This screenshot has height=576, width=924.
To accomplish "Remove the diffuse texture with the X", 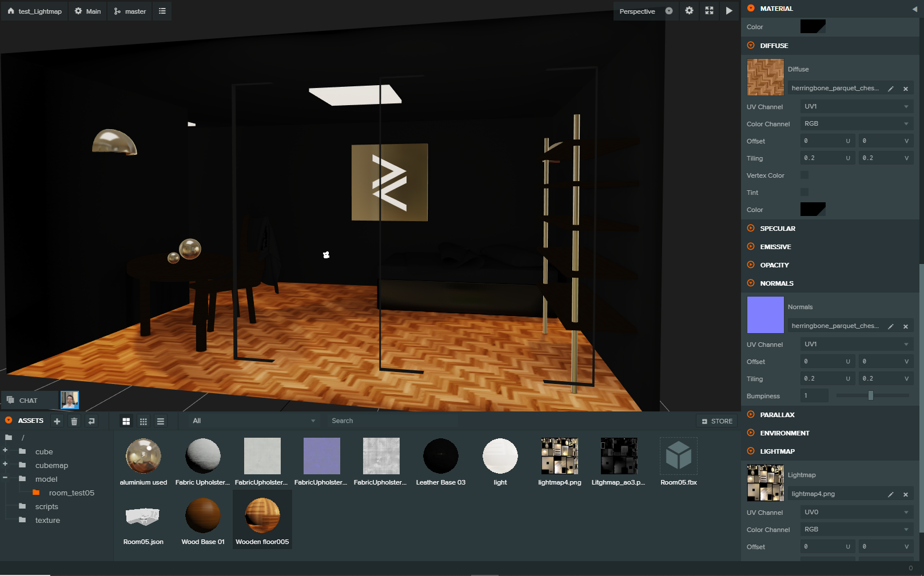I will (906, 89).
